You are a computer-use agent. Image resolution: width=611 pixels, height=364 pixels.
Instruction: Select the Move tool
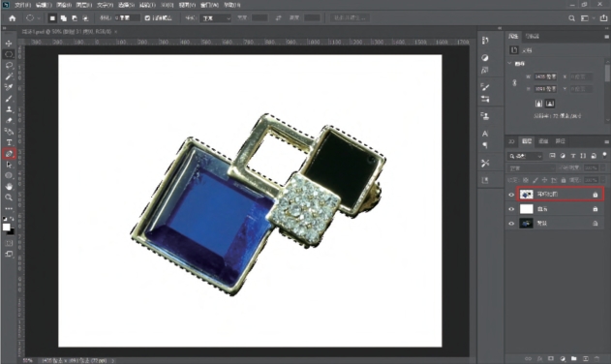(x=9, y=44)
